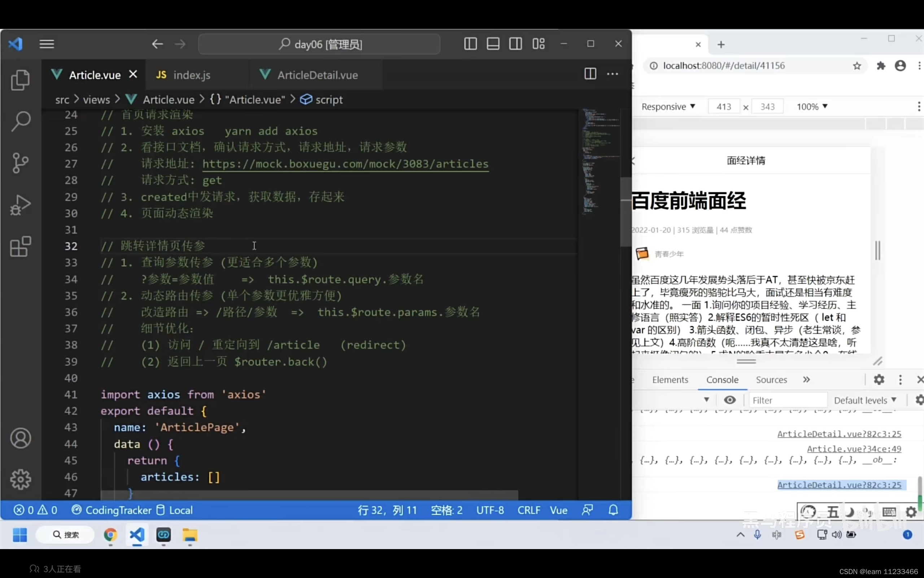Viewport: 924px width, 578px height.
Task: Open the Default levels dropdown
Action: click(x=865, y=400)
